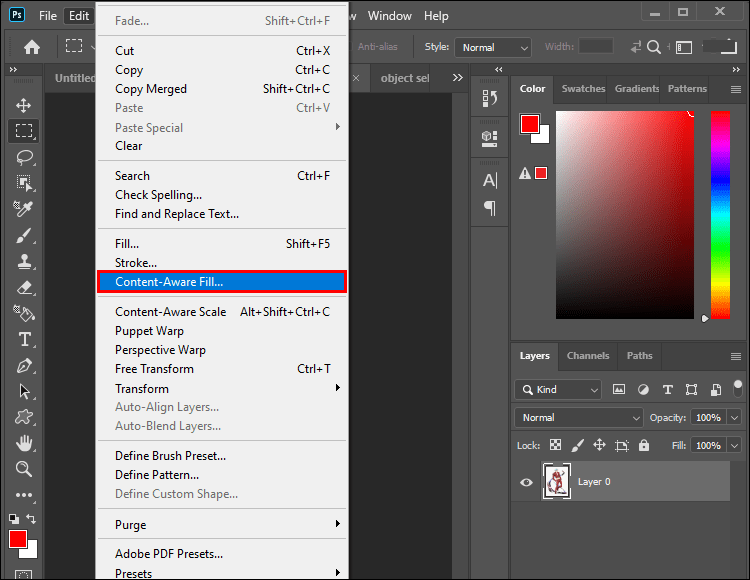The width and height of the screenshot is (750, 580).
Task: Hide Layer 0 using eye icon
Action: 526,482
